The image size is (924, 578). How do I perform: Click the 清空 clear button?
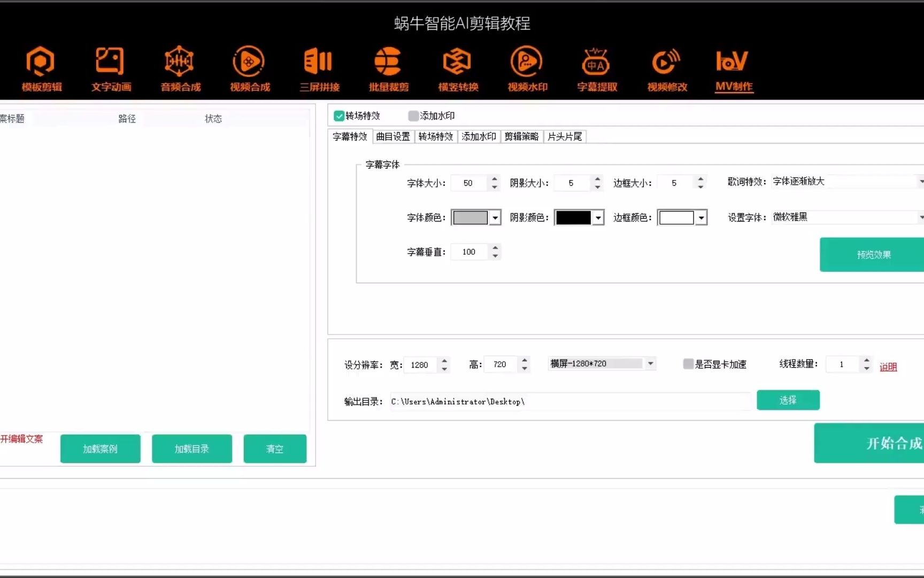coord(275,448)
